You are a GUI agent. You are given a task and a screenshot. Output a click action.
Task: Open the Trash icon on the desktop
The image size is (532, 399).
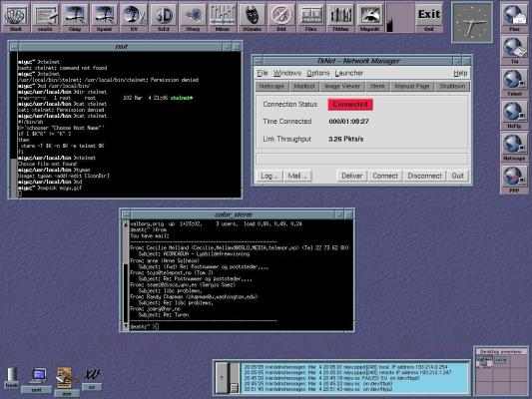click(12, 378)
